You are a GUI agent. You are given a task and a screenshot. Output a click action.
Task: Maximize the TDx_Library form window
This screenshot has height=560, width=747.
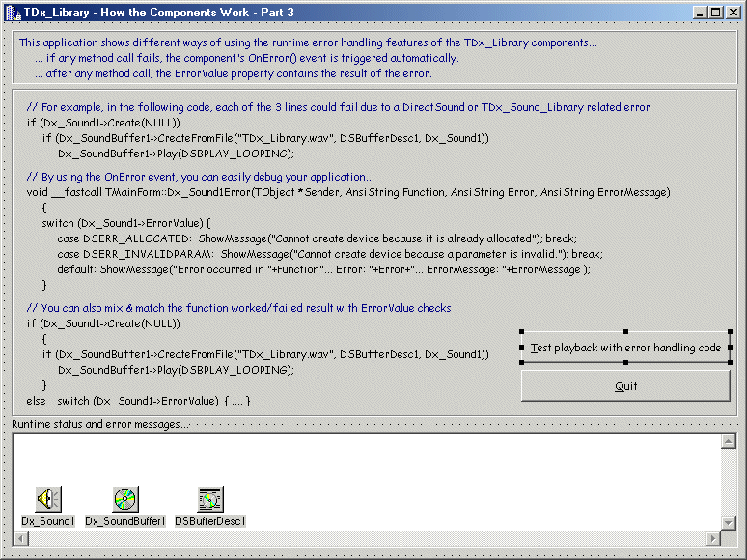pyautogui.click(x=715, y=12)
